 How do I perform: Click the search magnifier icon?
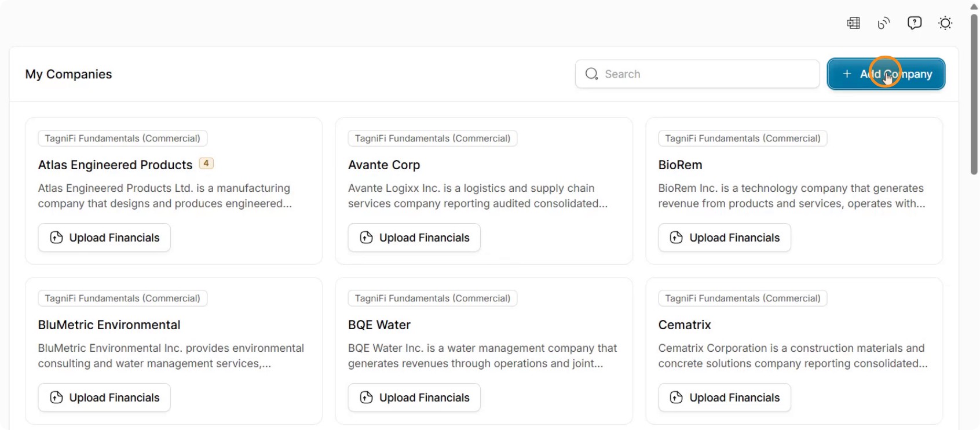[591, 74]
